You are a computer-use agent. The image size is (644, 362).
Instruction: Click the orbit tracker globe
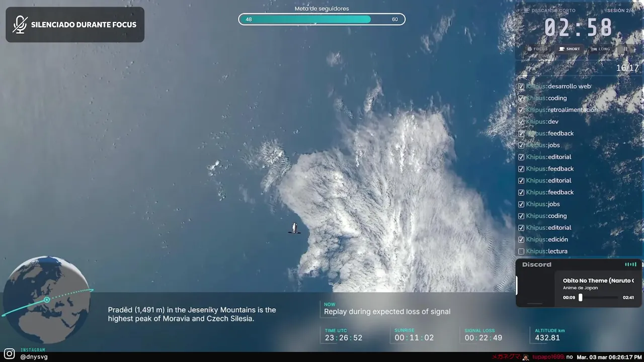click(x=46, y=300)
